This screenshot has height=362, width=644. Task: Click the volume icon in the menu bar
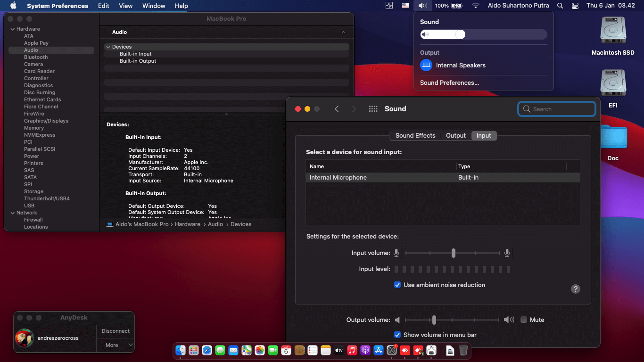[422, 6]
